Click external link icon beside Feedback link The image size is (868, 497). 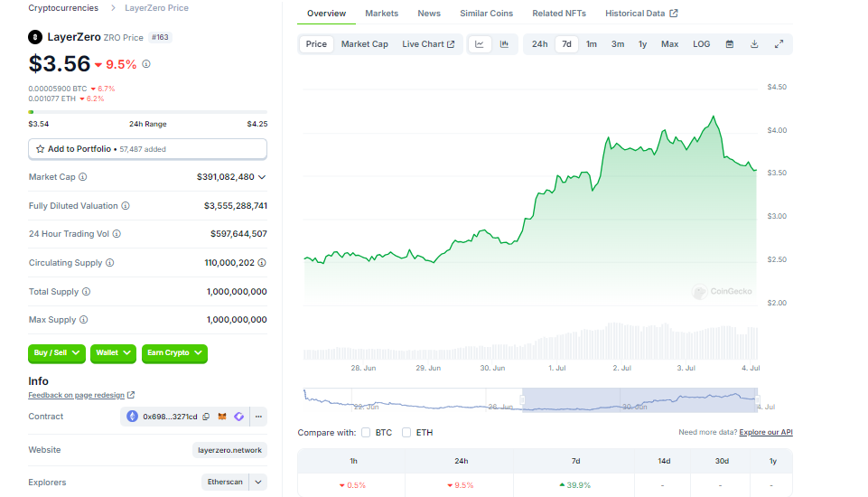tap(131, 395)
